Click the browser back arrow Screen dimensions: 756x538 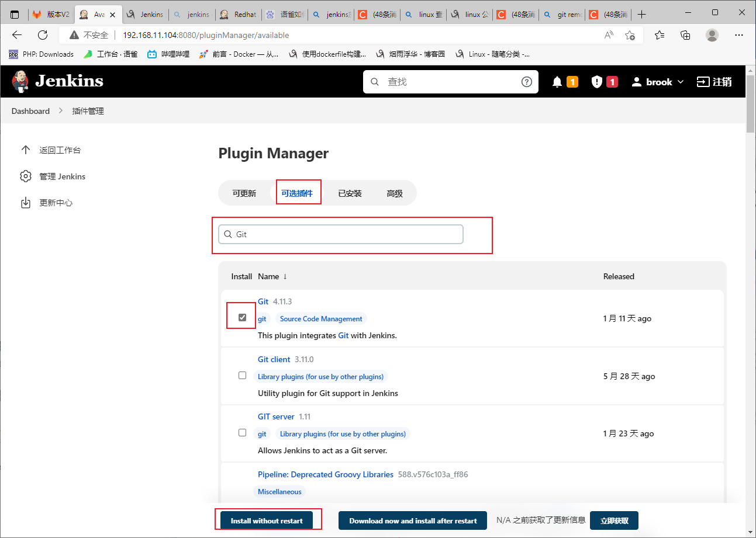tap(17, 35)
